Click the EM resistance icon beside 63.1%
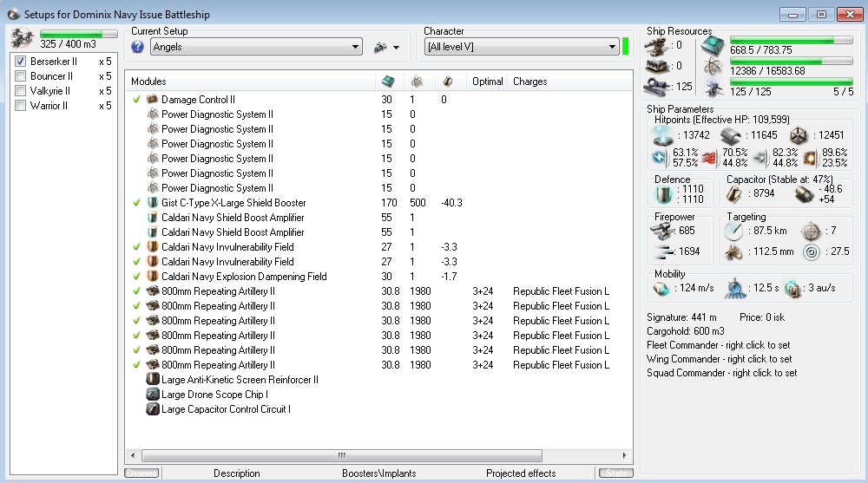 pos(660,158)
